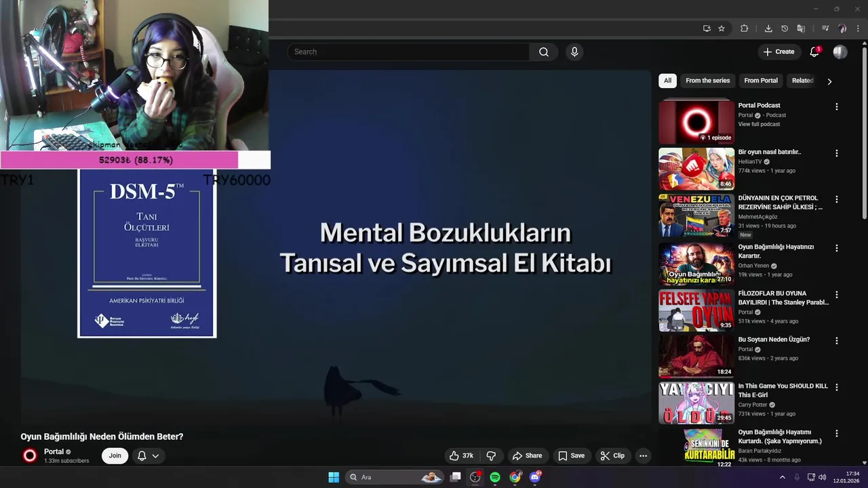This screenshot has height=488, width=868.
Task: Open VENEZUELA petrol video thumbnail
Action: click(x=696, y=215)
